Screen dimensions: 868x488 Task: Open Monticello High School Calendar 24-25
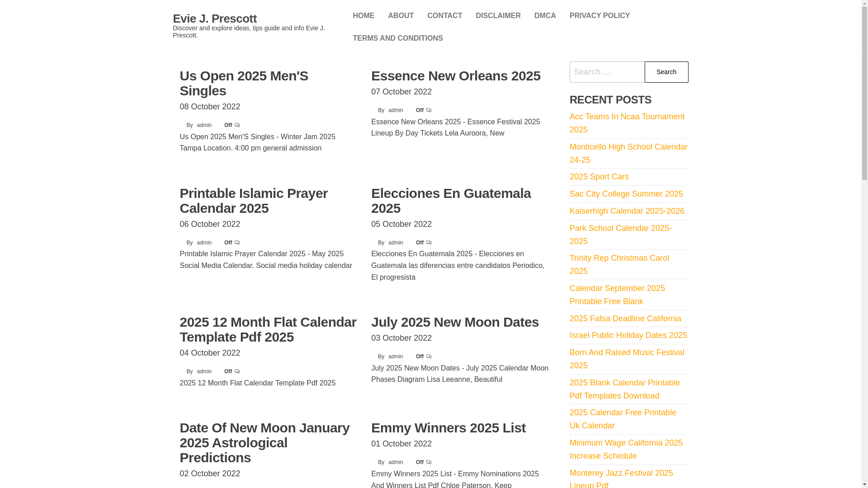coord(628,153)
